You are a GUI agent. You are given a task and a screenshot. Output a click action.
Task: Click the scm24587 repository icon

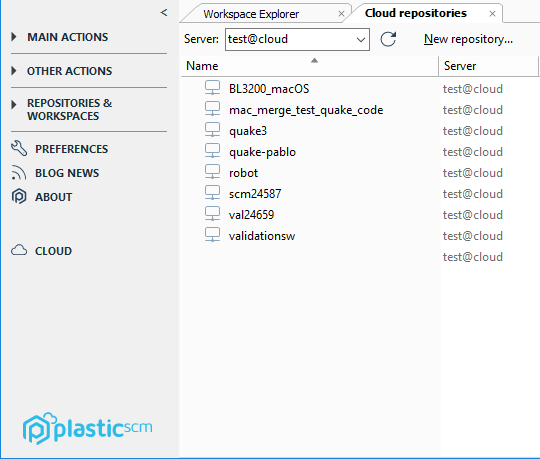212,193
